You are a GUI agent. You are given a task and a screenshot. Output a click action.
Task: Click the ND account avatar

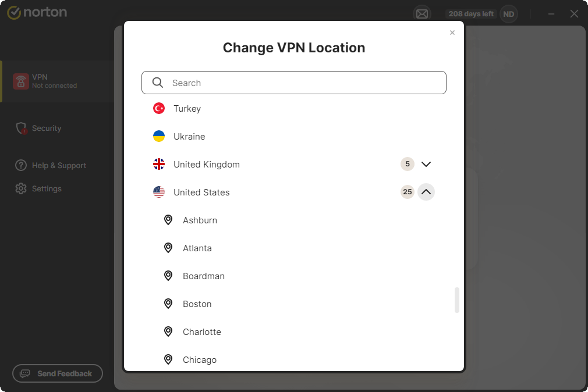pyautogui.click(x=509, y=14)
